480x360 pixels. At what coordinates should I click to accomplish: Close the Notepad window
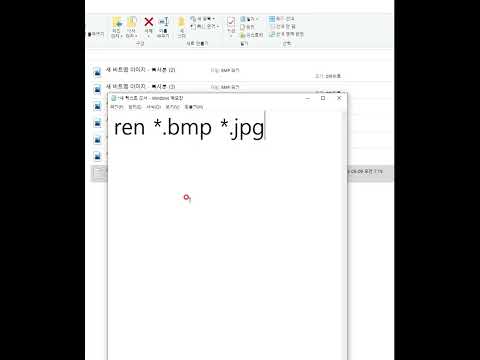coord(339,98)
